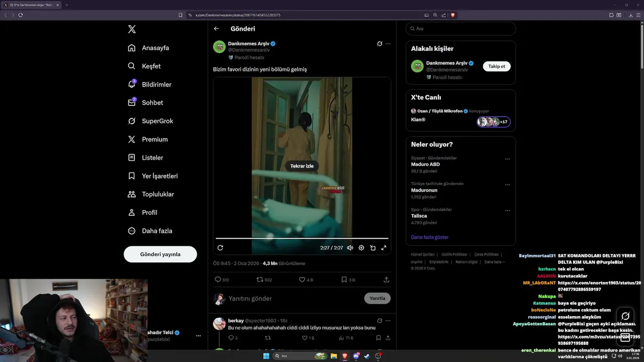
Task: Click the Gönderi yayınla button
Action: tap(160, 254)
